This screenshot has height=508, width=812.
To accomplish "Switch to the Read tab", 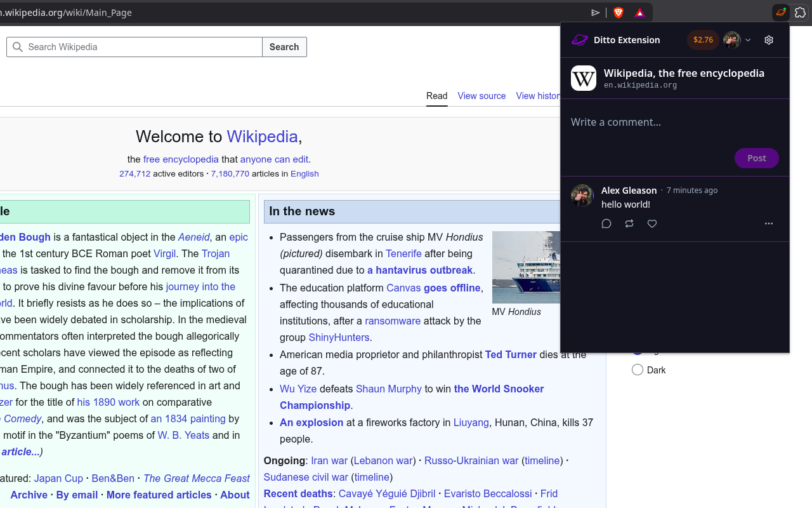I will point(437,96).
